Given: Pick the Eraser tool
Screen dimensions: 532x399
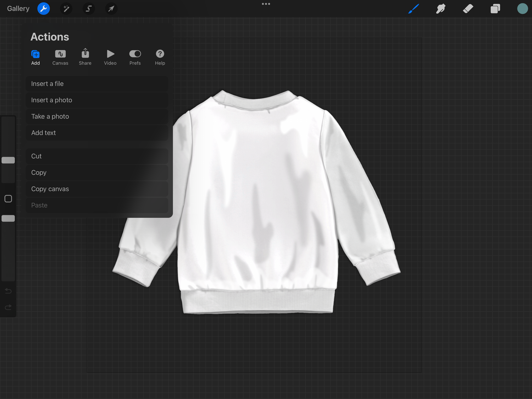Looking at the screenshot, I should [x=468, y=9].
